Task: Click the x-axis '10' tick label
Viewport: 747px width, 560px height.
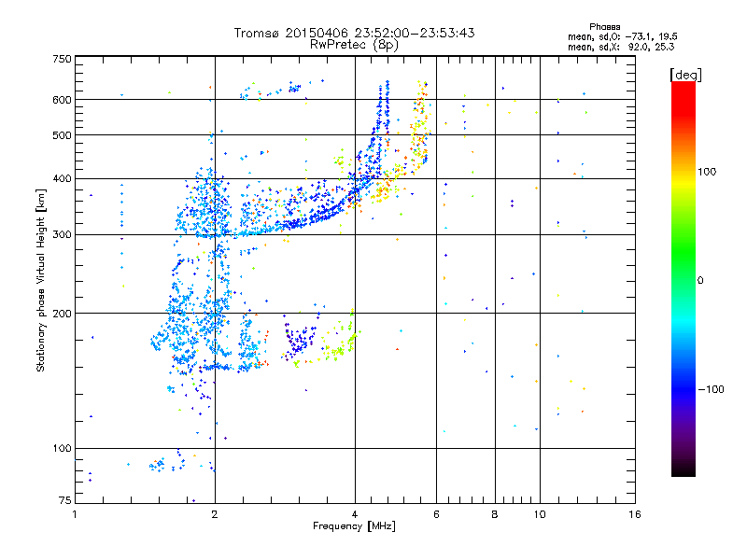Action: pos(540,514)
